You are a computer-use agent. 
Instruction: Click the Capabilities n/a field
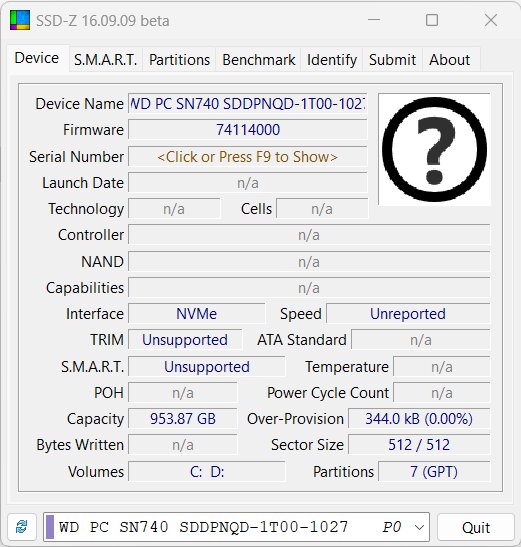[309, 288]
